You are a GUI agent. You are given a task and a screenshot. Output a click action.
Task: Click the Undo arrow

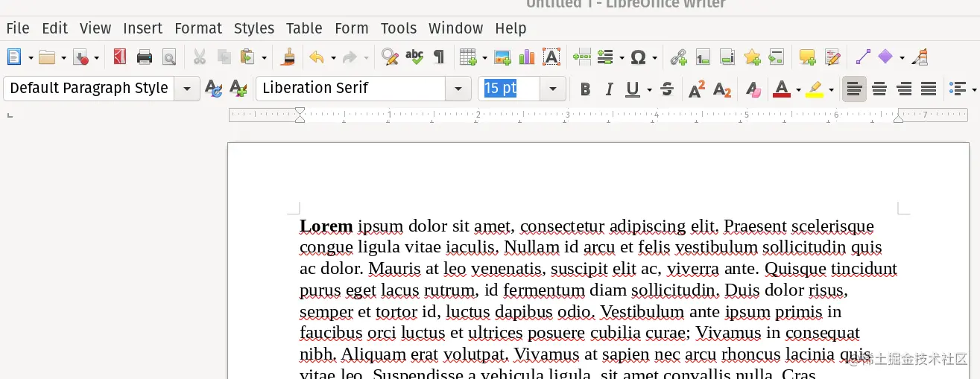coord(317,57)
